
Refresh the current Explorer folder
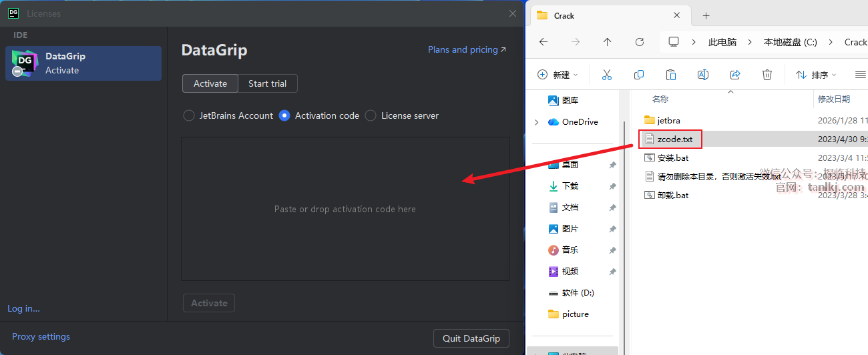[639, 42]
